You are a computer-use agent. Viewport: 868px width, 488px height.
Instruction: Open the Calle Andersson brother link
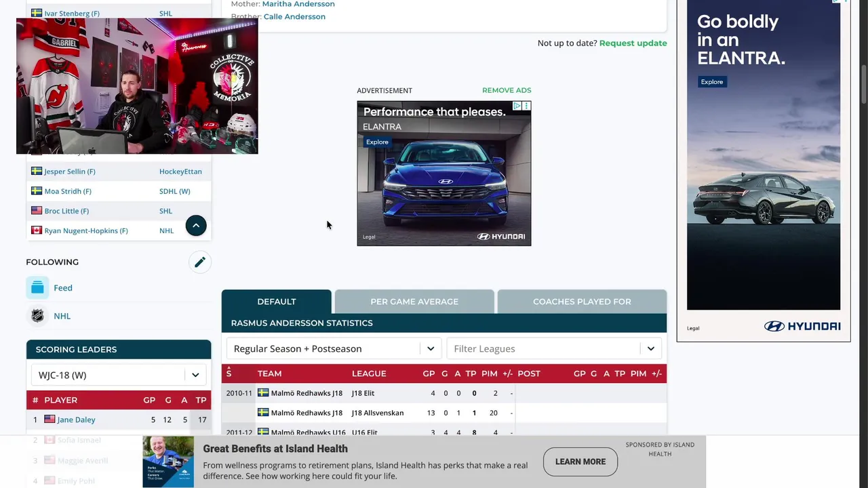[294, 16]
